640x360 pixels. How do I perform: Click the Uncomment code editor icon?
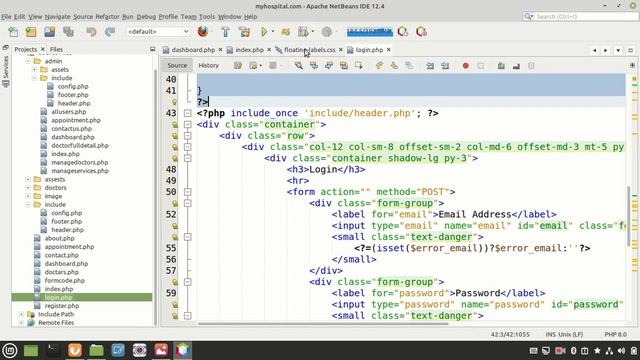coord(516,65)
